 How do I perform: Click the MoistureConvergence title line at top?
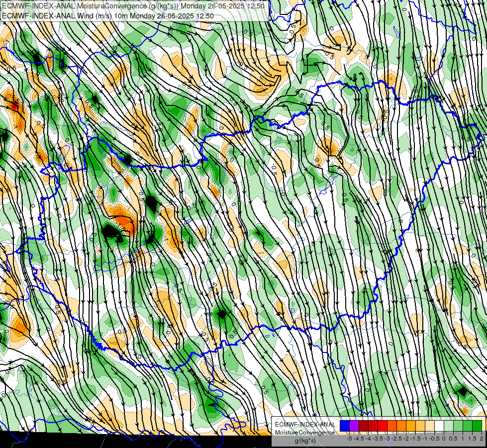click(x=133, y=6)
